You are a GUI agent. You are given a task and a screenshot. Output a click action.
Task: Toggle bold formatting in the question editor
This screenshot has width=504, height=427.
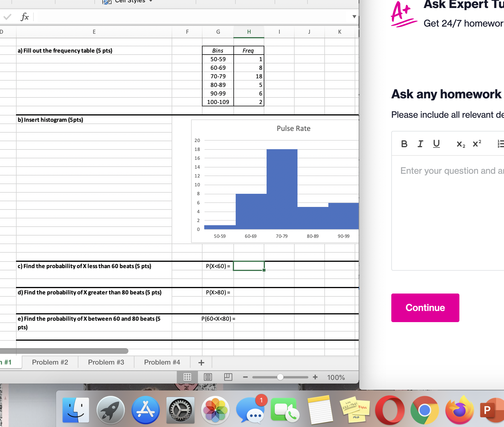coord(404,144)
